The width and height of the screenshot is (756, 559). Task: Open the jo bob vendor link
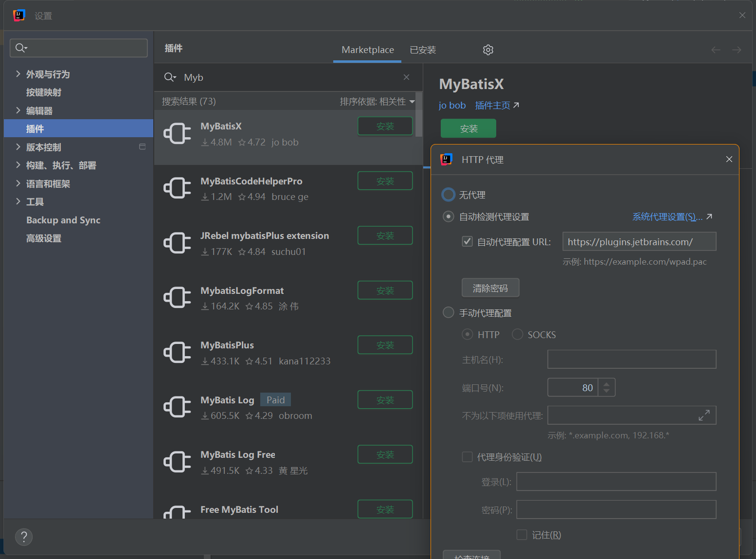(x=452, y=105)
